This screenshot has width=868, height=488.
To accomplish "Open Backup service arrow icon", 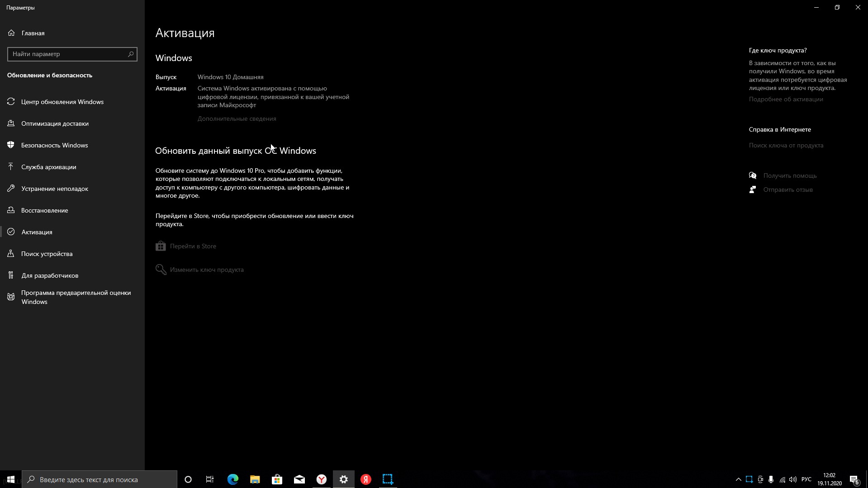I will [11, 167].
